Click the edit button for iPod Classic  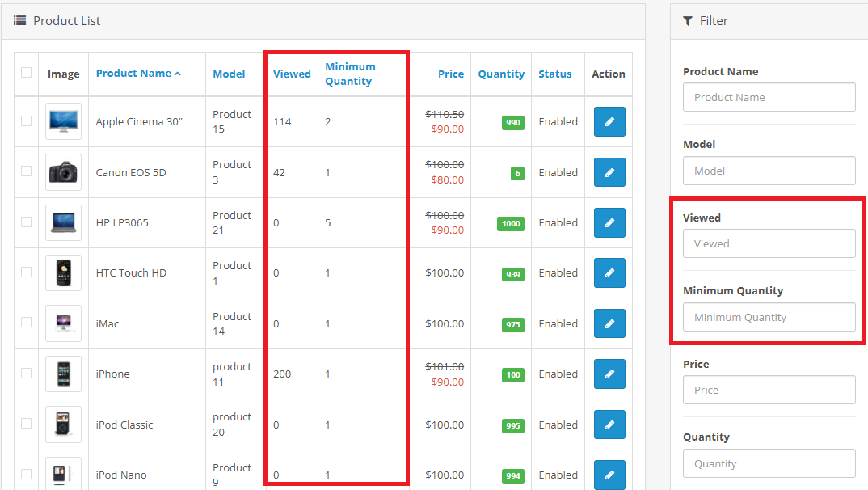click(x=609, y=425)
